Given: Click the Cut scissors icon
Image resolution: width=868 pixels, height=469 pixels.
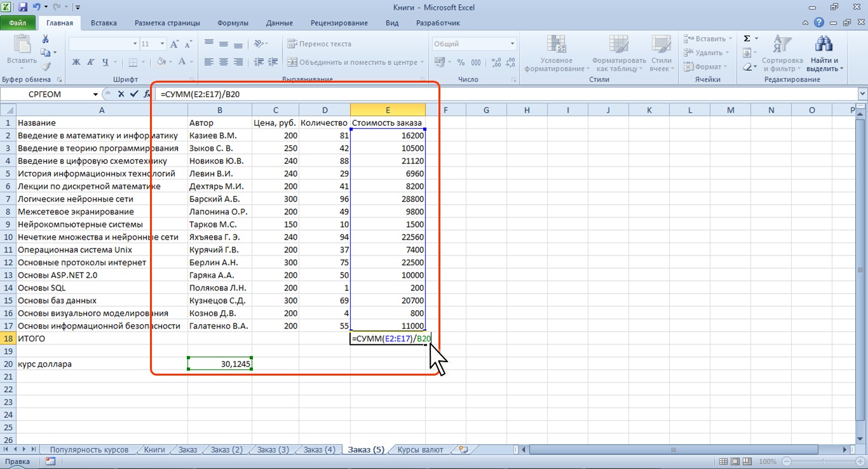Looking at the screenshot, I should (x=46, y=39).
